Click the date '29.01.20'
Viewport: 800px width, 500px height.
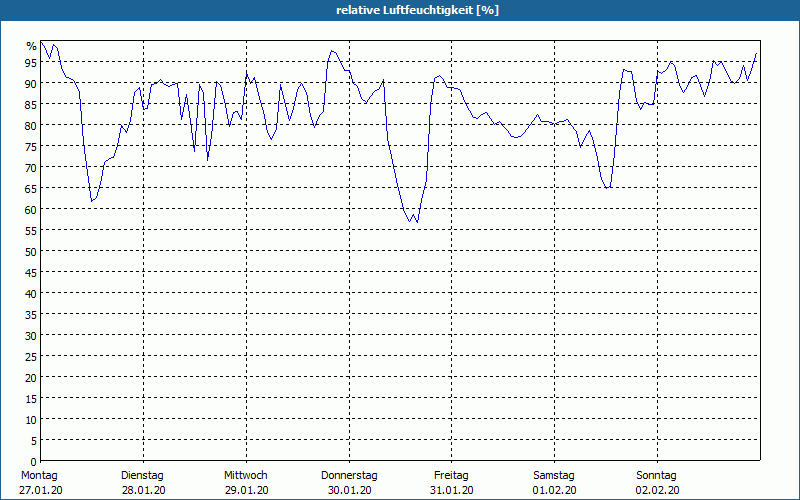pyautogui.click(x=246, y=490)
